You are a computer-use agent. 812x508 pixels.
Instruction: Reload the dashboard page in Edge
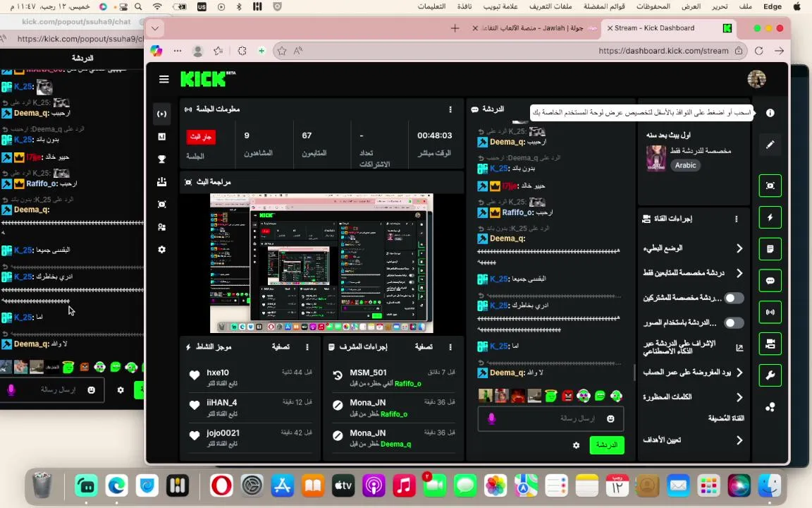(x=758, y=51)
